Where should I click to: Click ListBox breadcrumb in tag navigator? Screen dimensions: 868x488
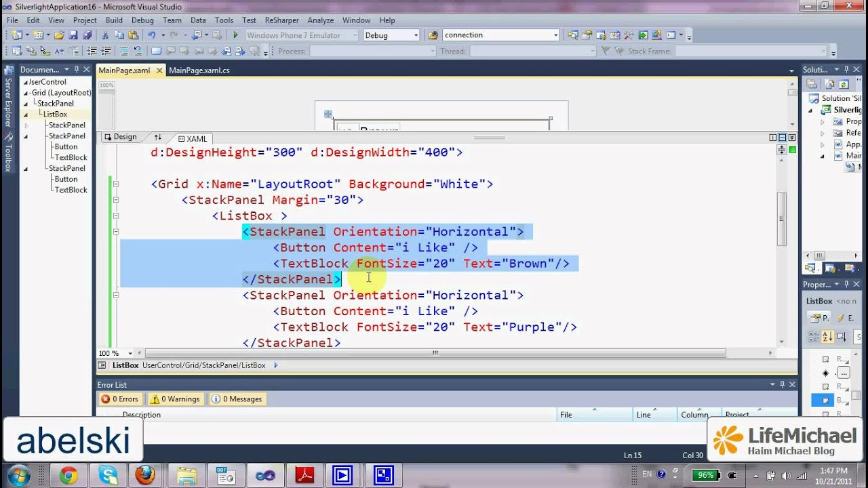(x=125, y=365)
